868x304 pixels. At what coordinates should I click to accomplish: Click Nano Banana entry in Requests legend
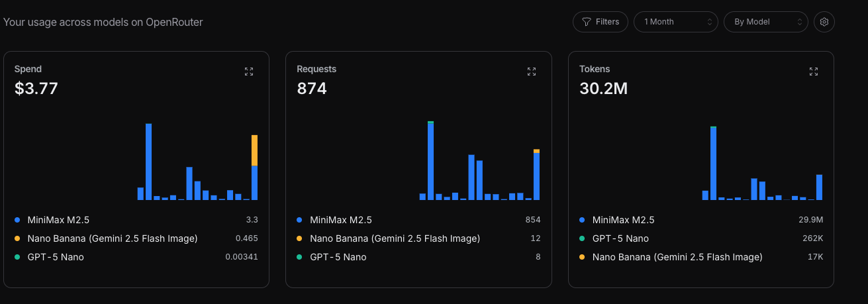395,238
